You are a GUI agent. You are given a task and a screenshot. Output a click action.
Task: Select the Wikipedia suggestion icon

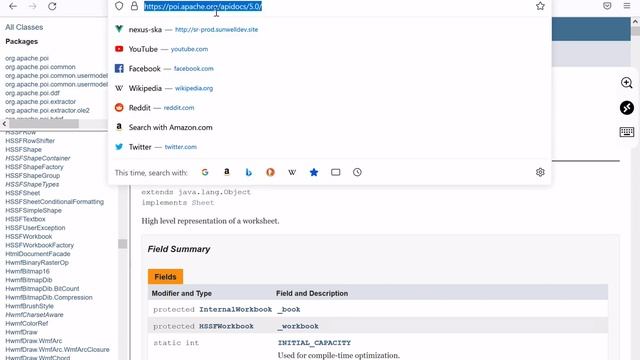(119, 88)
